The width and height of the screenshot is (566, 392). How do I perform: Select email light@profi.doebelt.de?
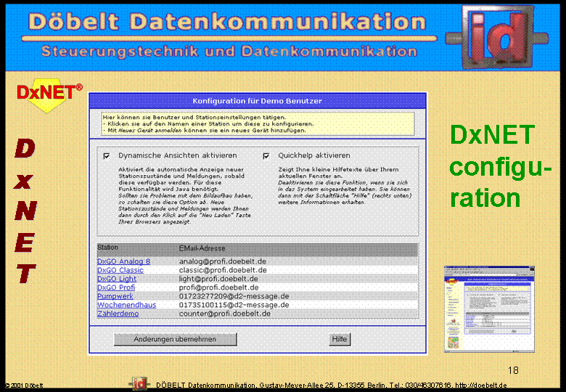[x=218, y=279]
